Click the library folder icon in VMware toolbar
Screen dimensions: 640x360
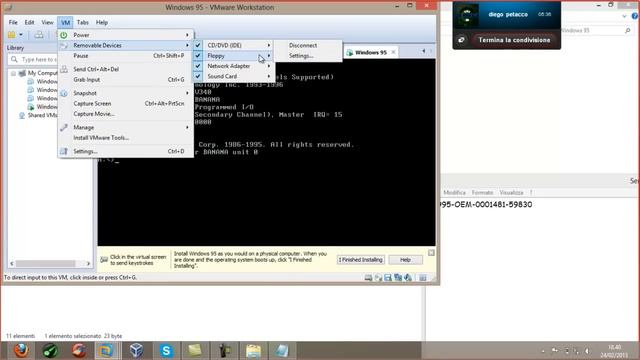(x=12, y=35)
